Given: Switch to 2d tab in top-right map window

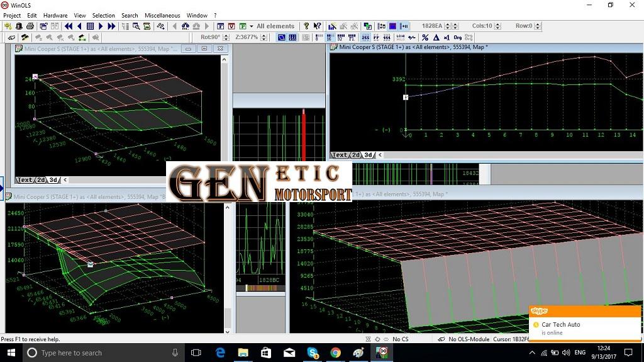Looking at the screenshot, I should tap(355, 155).
